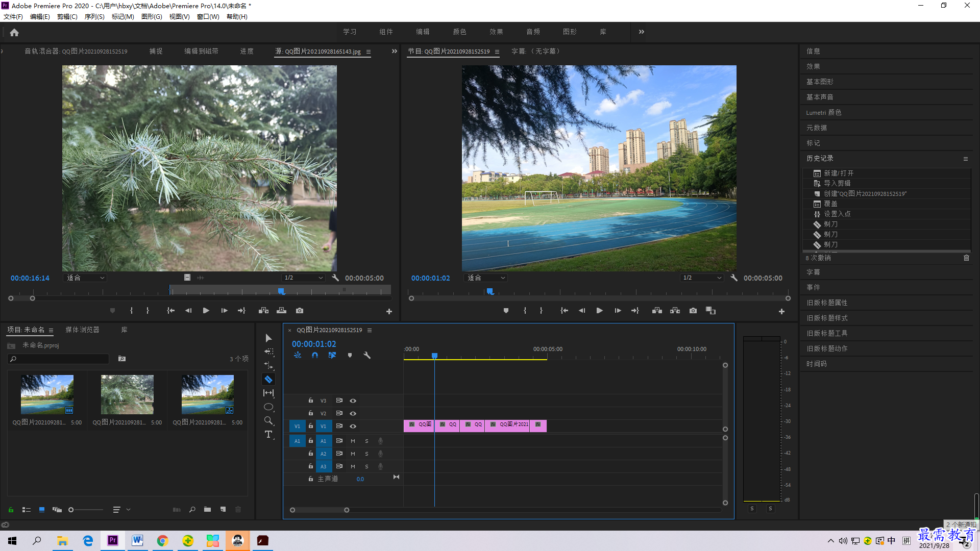Open the 剪辑(C) menu
This screenshot has width=980, height=551.
[x=67, y=16]
